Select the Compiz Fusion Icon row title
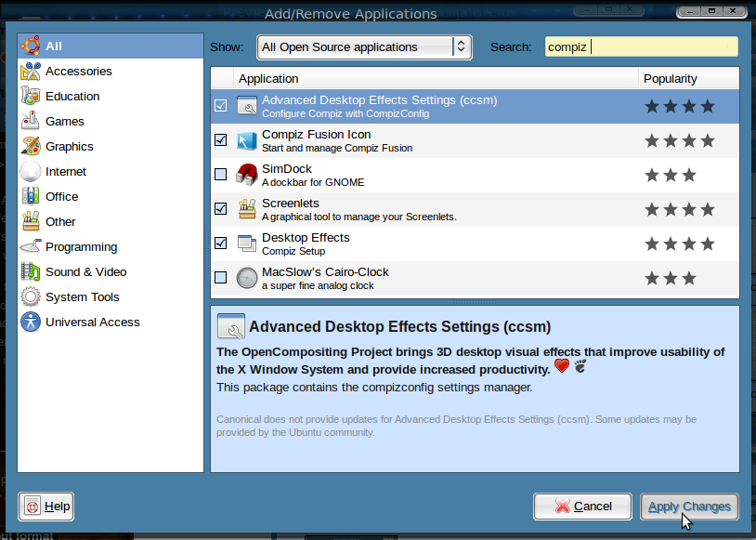 317,134
